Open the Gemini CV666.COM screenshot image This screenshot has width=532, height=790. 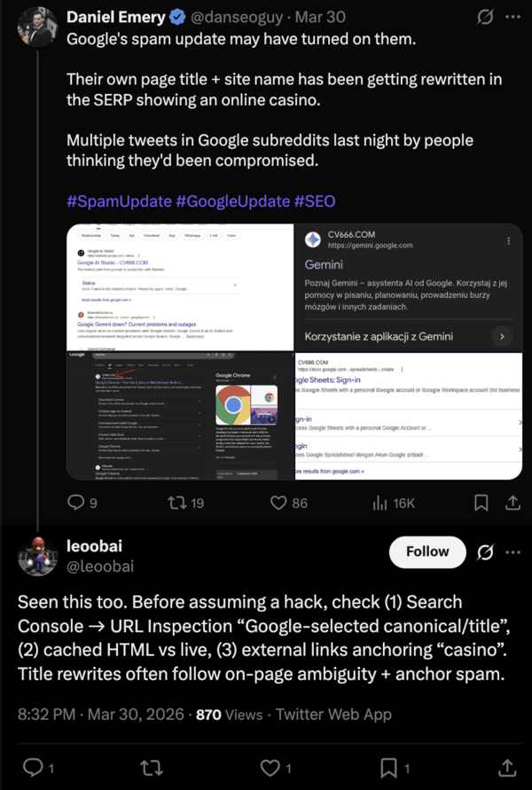(409, 285)
